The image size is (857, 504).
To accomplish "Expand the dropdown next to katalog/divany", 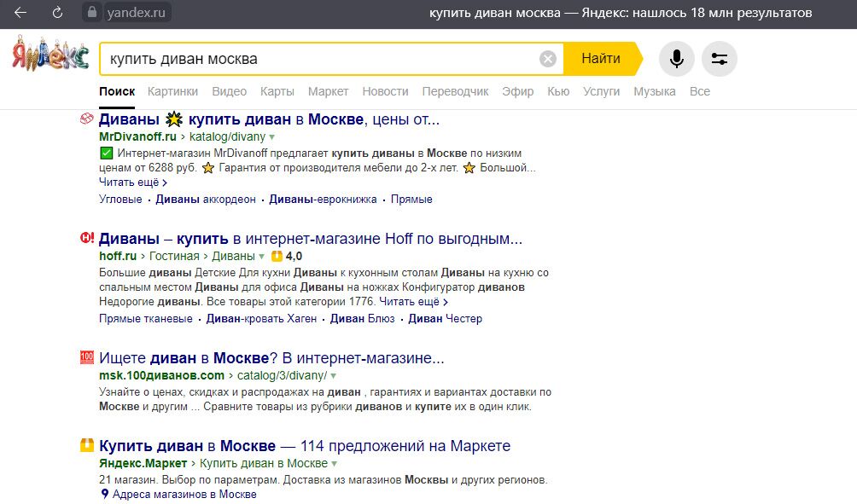I will (272, 136).
